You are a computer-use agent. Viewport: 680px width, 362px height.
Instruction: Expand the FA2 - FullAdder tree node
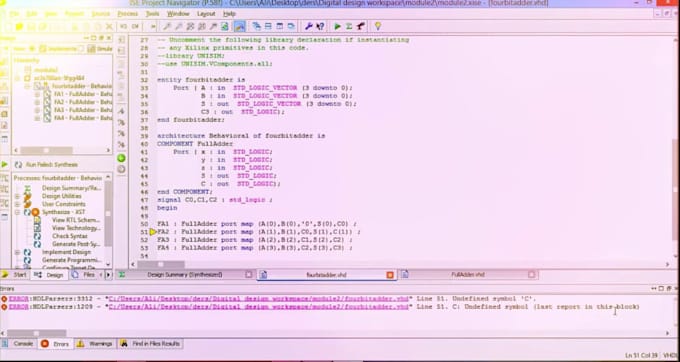tap(37, 102)
